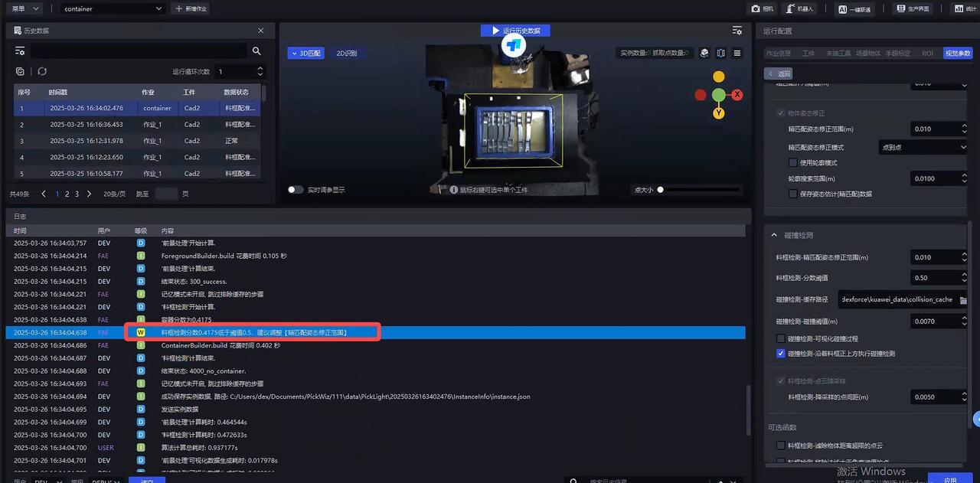Screen dimensions: 980x483
Task: Click the 3D cube view icon in viewport
Action: [x=704, y=54]
